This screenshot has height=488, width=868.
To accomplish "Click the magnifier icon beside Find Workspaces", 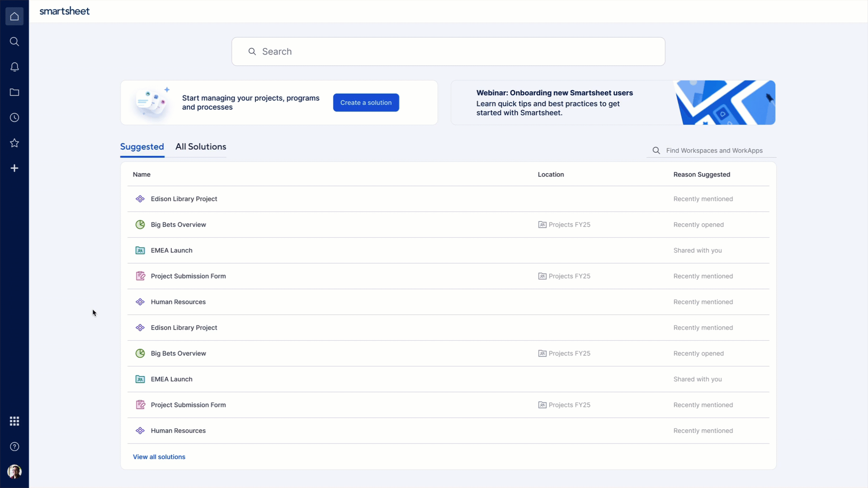I will [656, 150].
